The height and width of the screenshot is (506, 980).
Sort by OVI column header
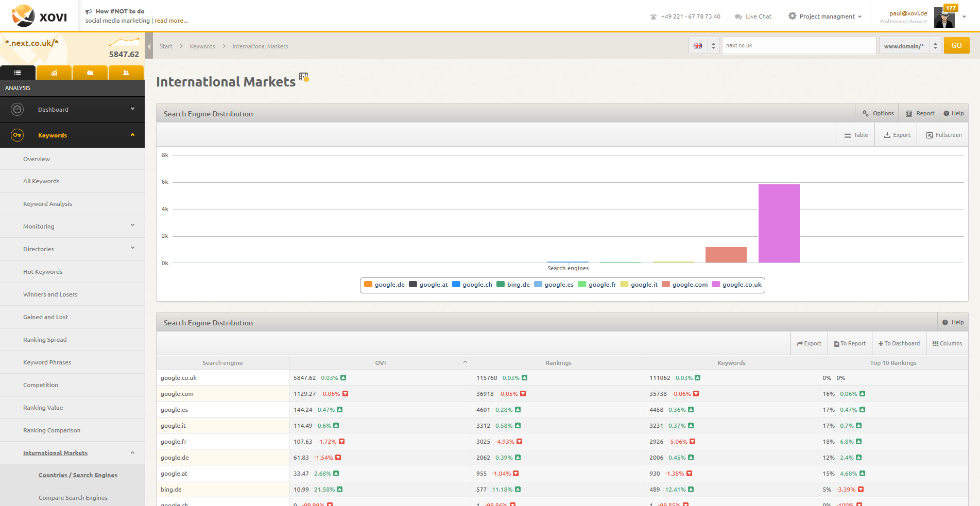pyautogui.click(x=381, y=363)
